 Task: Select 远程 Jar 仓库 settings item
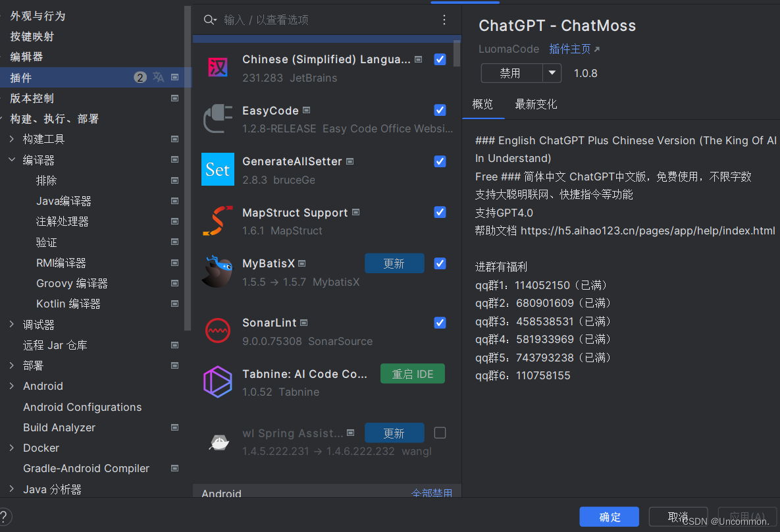tap(55, 345)
